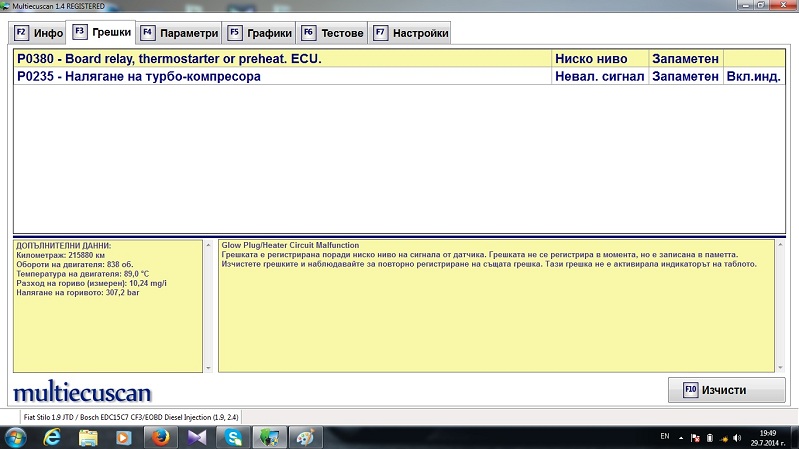Open Windows Explorer folder icon in taskbar

[x=87, y=437]
